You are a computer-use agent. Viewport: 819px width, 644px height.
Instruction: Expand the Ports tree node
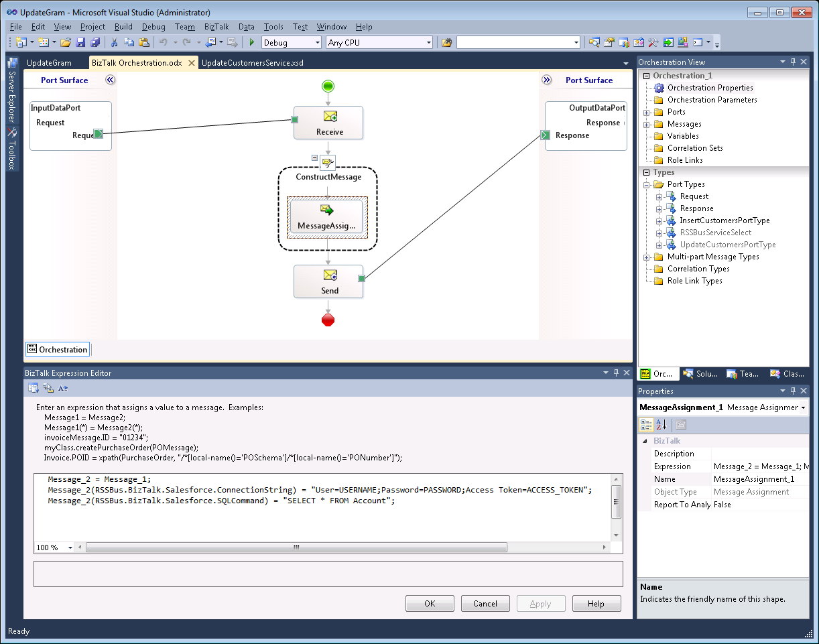coord(647,112)
